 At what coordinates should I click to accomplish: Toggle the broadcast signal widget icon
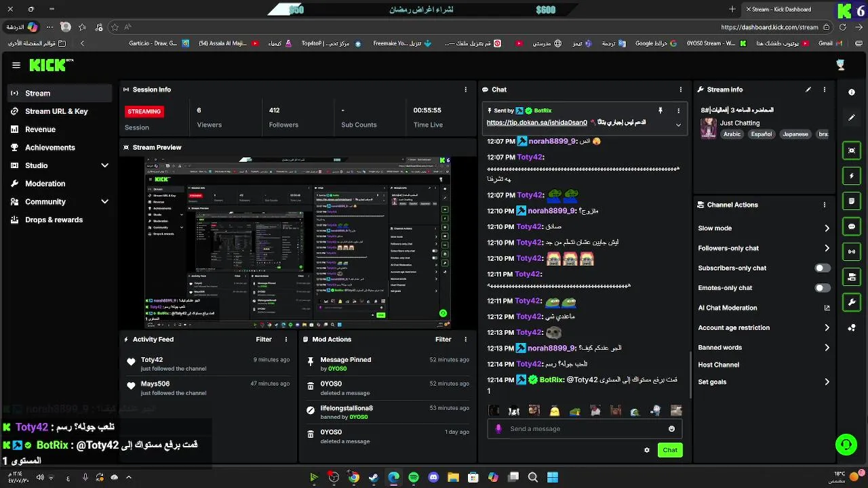click(852, 251)
